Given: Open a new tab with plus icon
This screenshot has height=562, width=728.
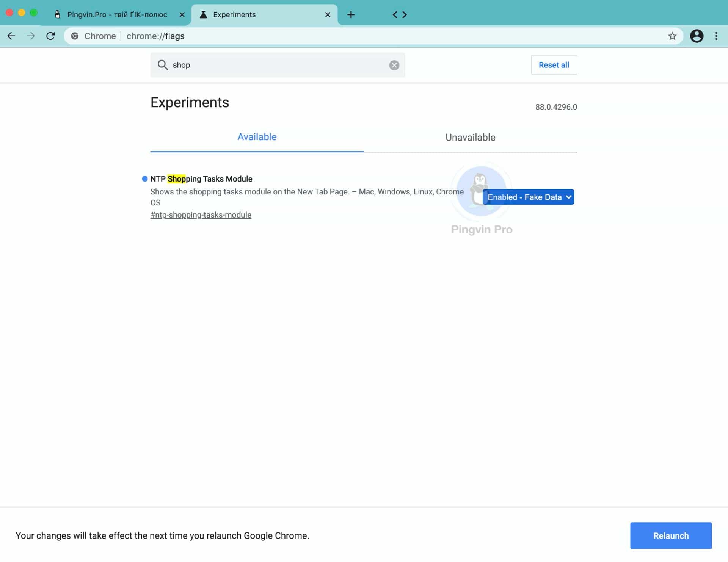Looking at the screenshot, I should (x=351, y=15).
